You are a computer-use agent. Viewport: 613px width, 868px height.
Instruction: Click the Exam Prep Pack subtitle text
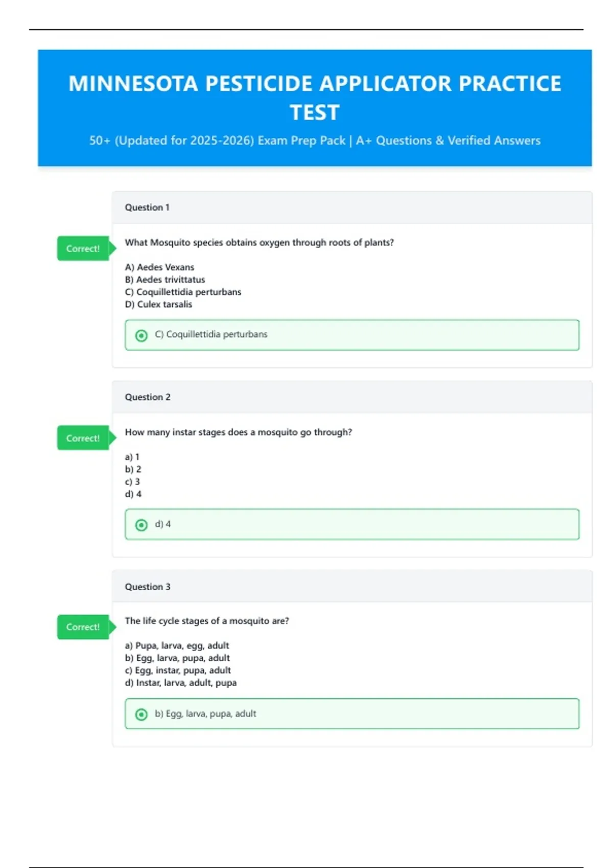tap(315, 140)
